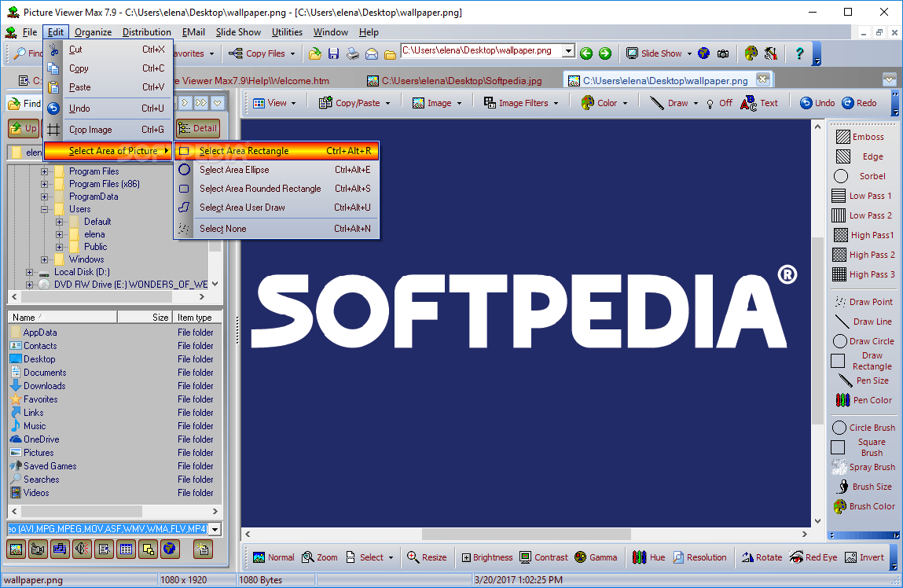Viewport: 903px width, 588px height.
Task: Click the green forward arrow button
Action: [604, 53]
